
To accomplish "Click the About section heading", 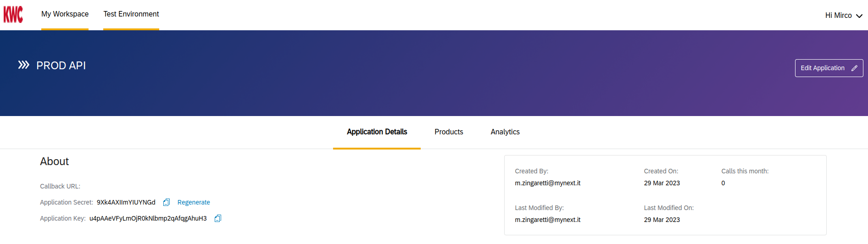I will coord(54,161).
